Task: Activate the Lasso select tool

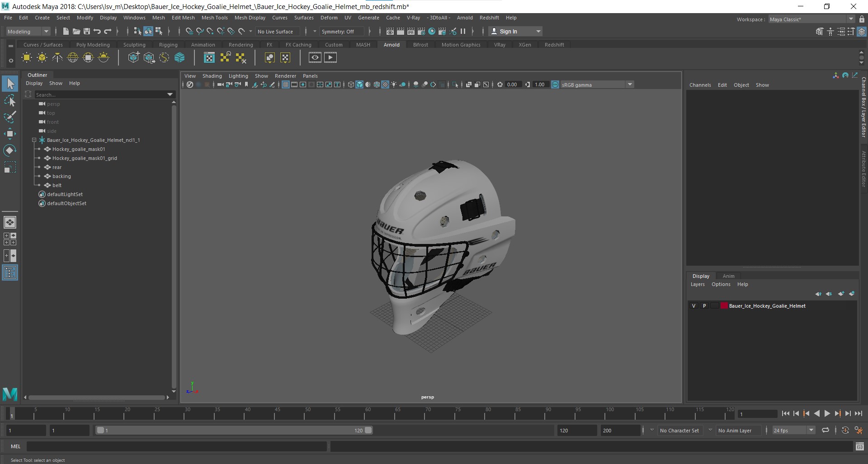Action: tap(10, 100)
